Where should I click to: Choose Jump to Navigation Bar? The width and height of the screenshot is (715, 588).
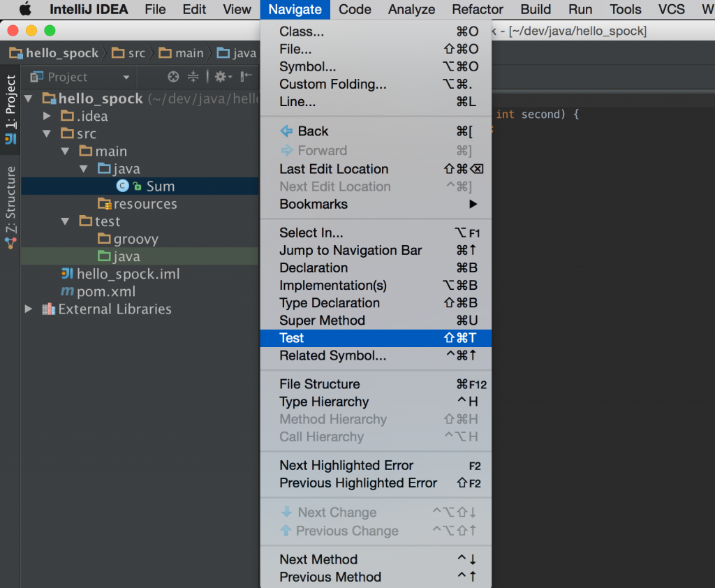[x=376, y=250]
